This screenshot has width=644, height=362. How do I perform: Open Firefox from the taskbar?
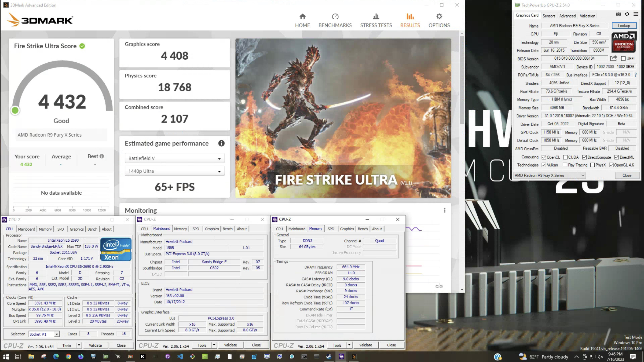tap(81, 357)
